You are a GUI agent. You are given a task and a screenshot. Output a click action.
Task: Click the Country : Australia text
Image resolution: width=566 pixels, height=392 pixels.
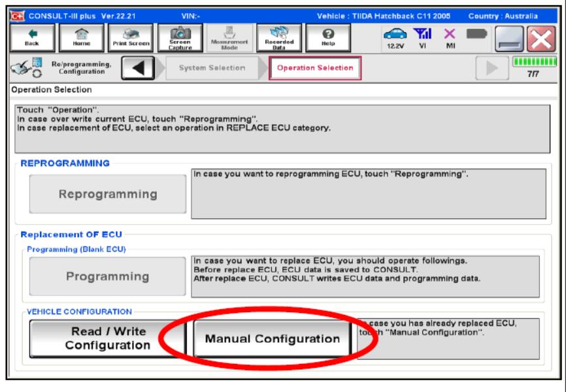click(x=503, y=16)
